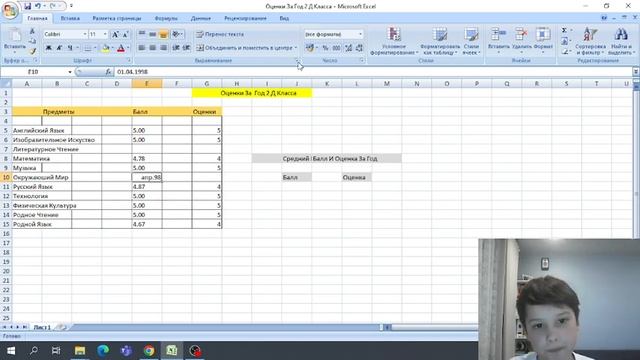Viewport: 640px width, 360px height.
Task: Toggle italic К formatting
Action: (x=59, y=48)
